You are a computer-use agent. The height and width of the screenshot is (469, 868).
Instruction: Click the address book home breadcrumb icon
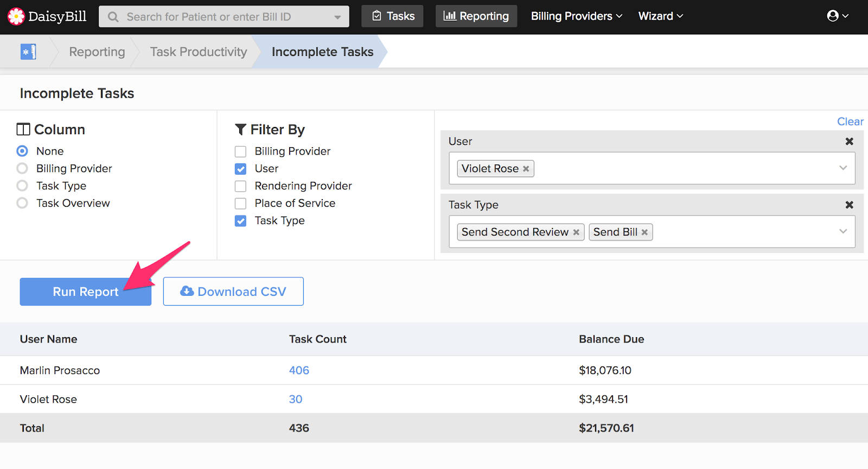(x=28, y=52)
